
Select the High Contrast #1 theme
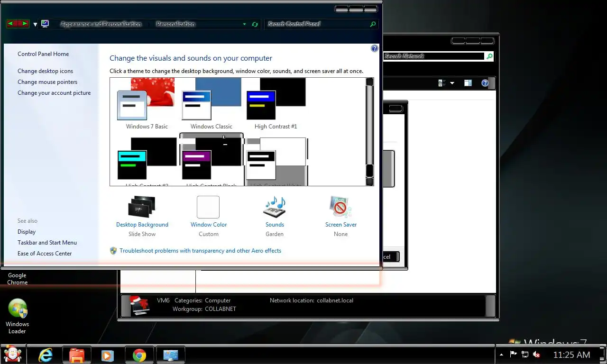click(276, 104)
